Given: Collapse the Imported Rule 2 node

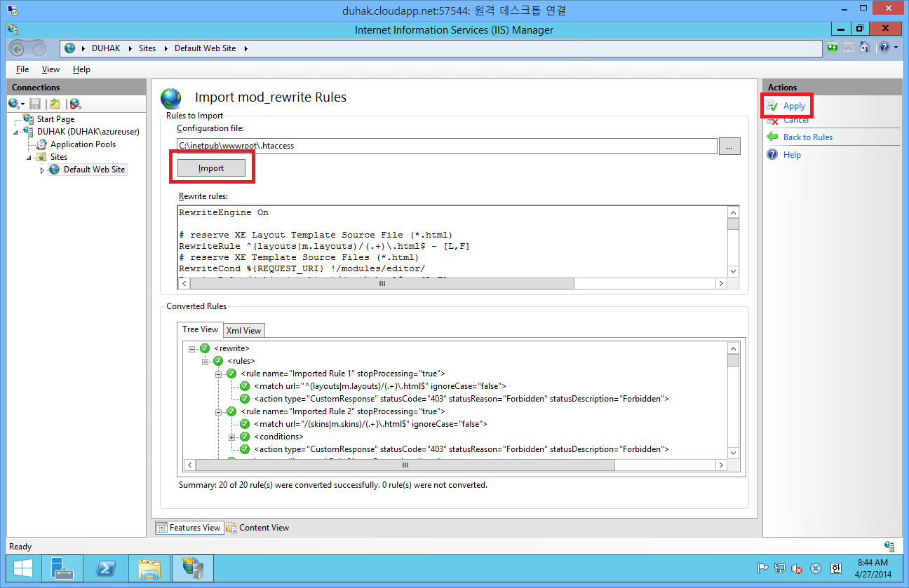Looking at the screenshot, I should 219,411.
